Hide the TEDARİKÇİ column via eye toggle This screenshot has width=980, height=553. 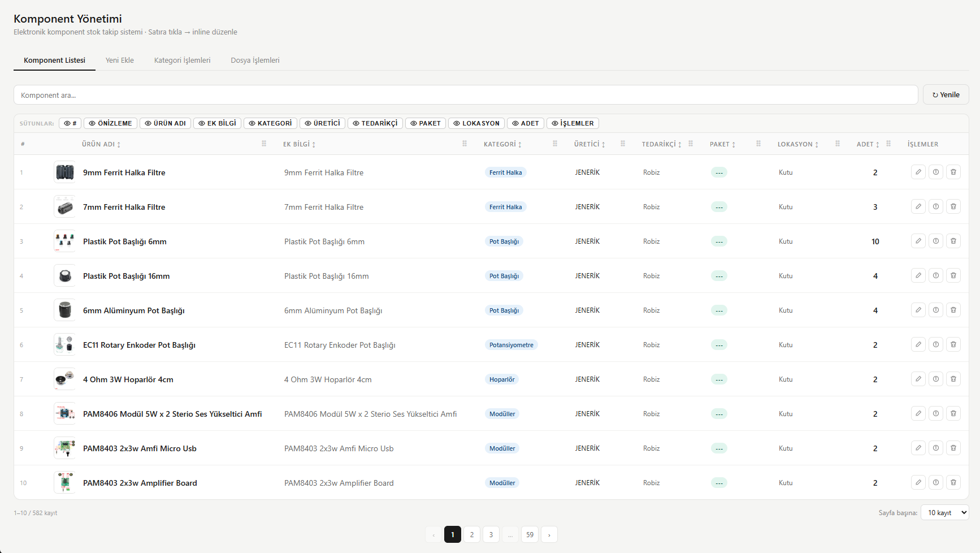point(375,123)
